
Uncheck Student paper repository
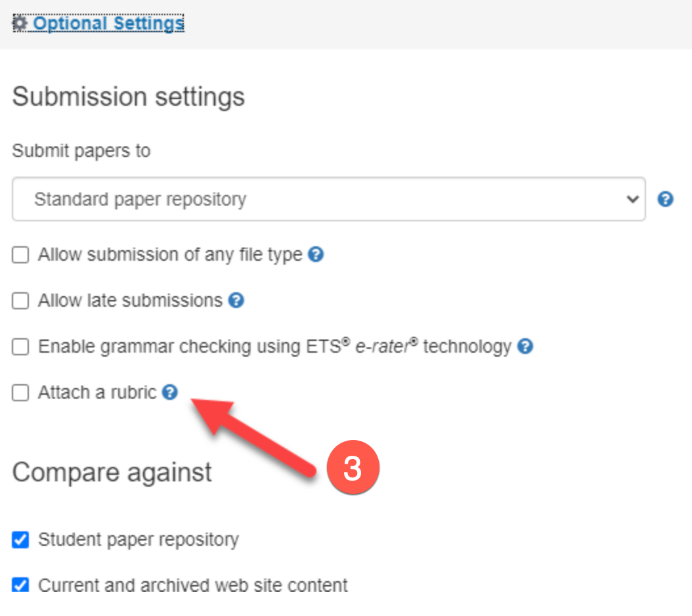[x=21, y=540]
